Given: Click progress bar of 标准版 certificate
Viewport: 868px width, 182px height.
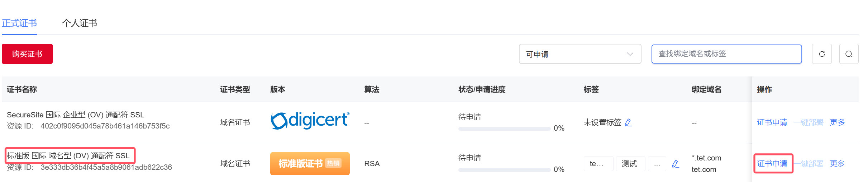Looking at the screenshot, I should pyautogui.click(x=504, y=170).
